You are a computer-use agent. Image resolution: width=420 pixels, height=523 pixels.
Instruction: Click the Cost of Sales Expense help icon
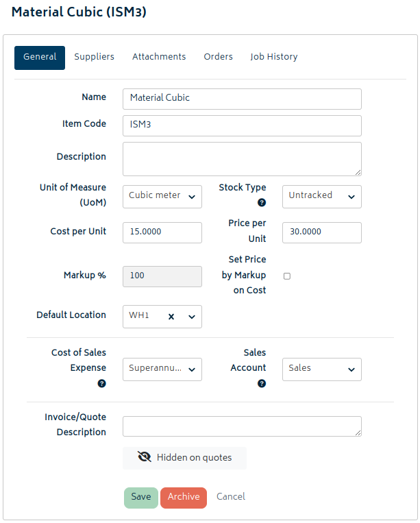pyautogui.click(x=101, y=384)
